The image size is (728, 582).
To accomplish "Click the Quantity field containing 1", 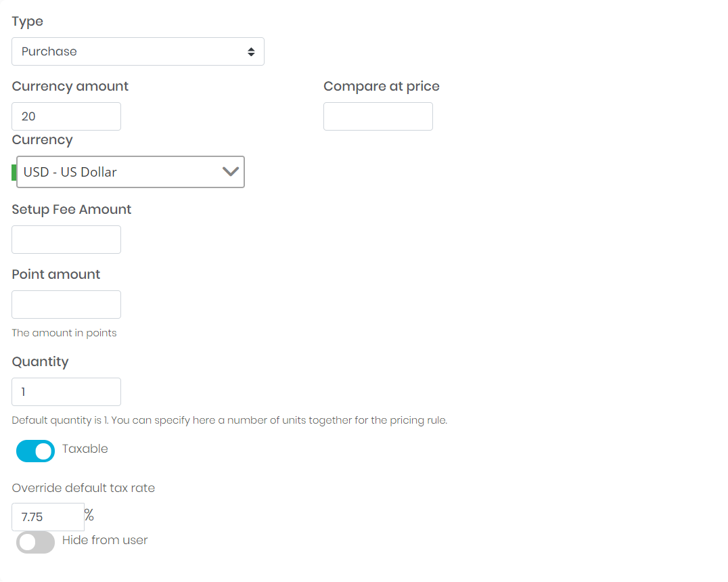I will 66,392.
